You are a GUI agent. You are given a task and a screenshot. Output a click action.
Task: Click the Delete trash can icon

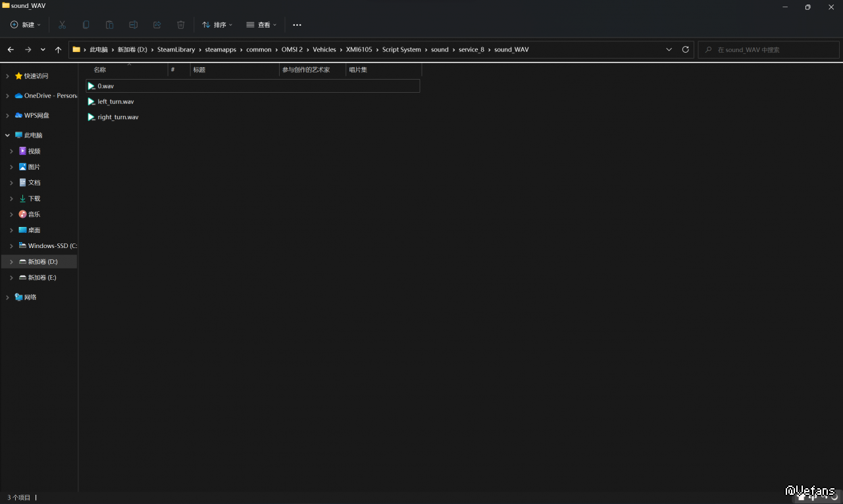click(x=181, y=25)
